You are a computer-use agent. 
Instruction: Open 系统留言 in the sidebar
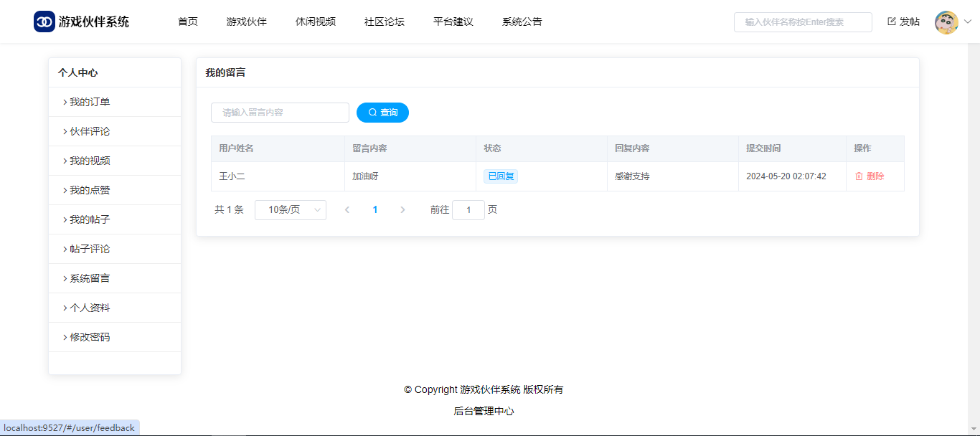point(89,278)
